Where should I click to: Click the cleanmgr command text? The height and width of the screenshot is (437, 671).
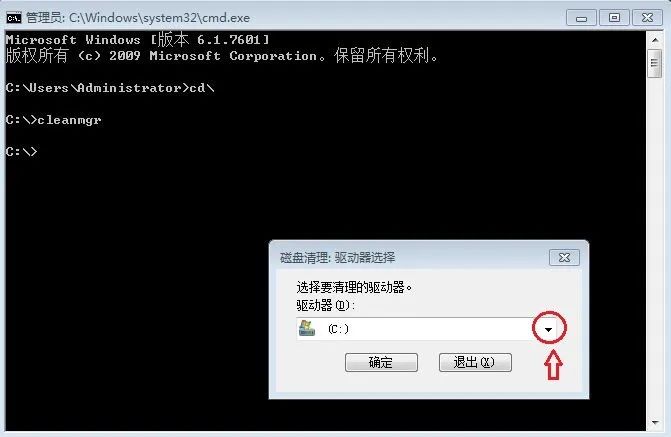click(69, 120)
